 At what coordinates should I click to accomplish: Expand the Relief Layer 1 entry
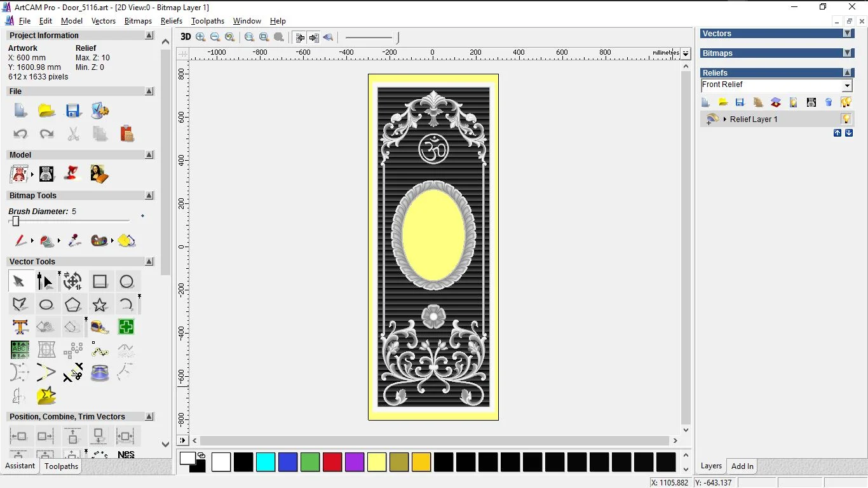pyautogui.click(x=725, y=119)
